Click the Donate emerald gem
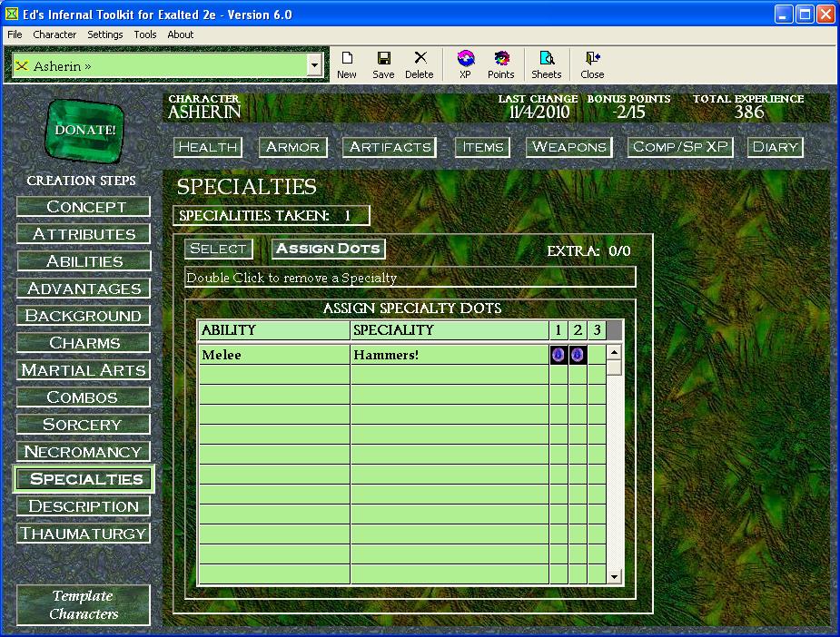The height and width of the screenshot is (637, 840). pyautogui.click(x=85, y=130)
